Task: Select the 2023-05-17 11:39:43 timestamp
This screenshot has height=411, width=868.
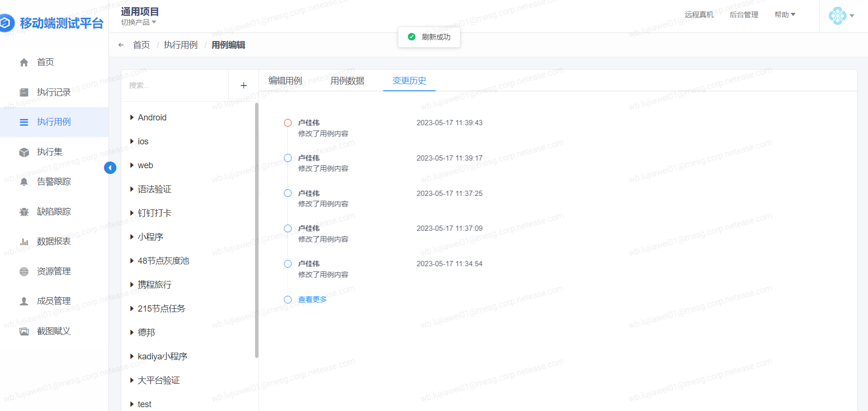Action: click(450, 123)
